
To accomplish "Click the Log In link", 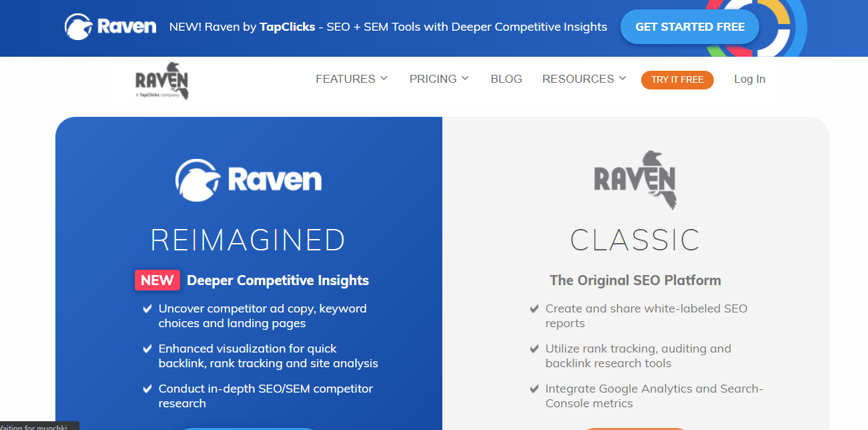I will (750, 79).
